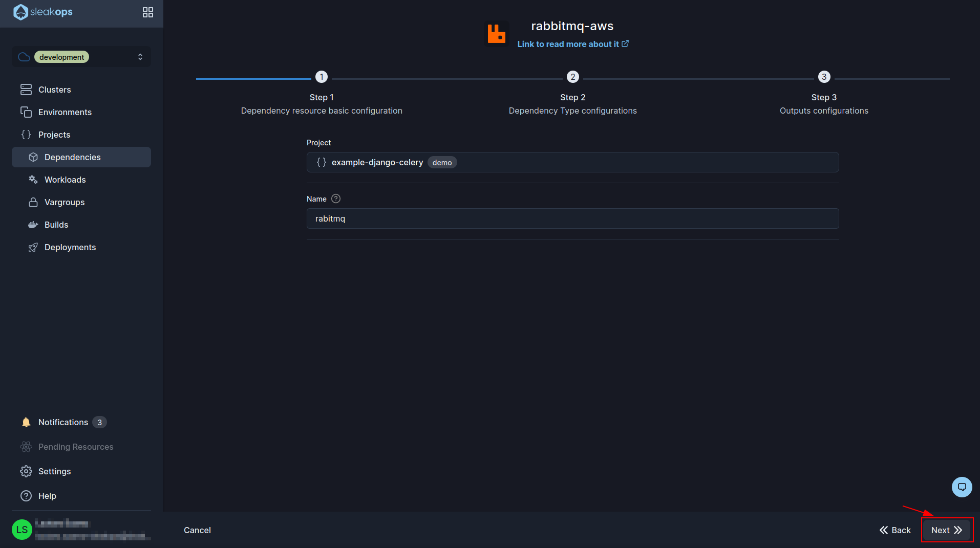
Task: Click the cloud icon beside development
Action: (24, 57)
